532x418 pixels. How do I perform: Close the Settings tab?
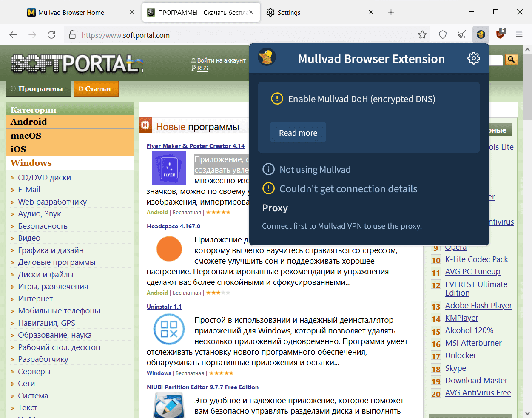point(371,12)
